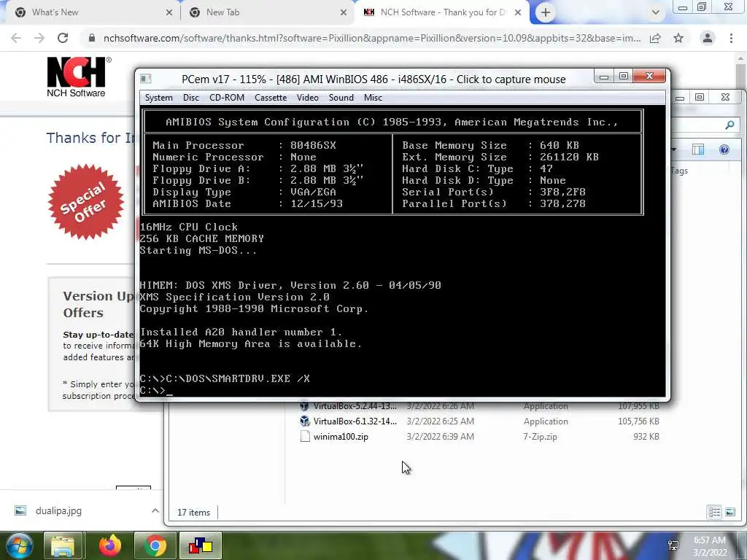Open the Disc menu in PCem
The image size is (747, 560).
tap(190, 98)
